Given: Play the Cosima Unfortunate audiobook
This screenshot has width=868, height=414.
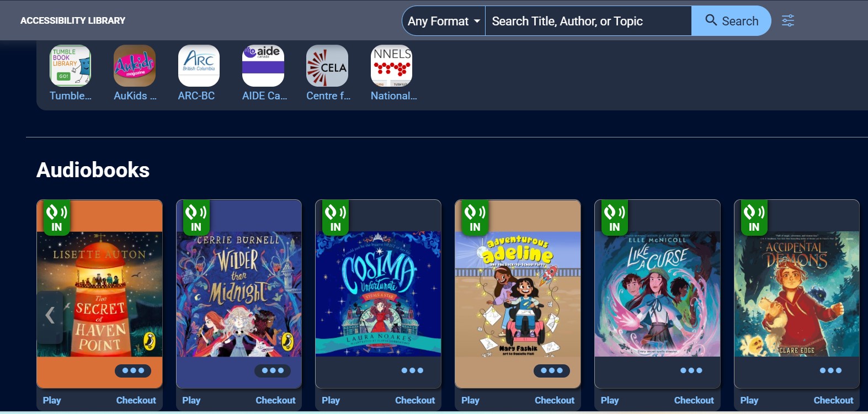Looking at the screenshot, I should coord(331,400).
